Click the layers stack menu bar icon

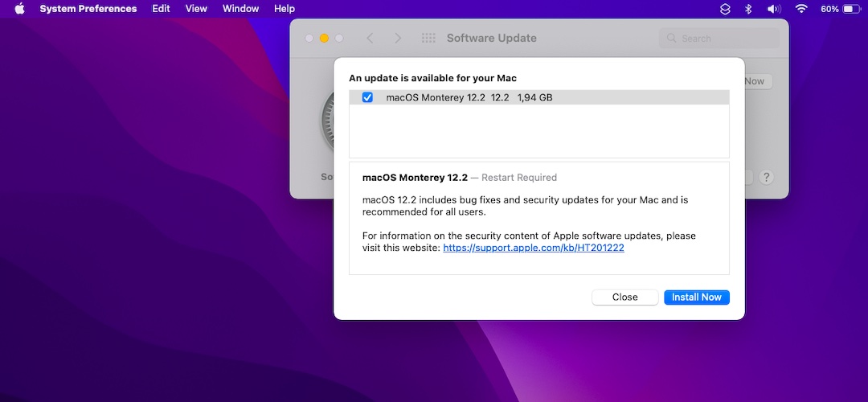click(725, 9)
